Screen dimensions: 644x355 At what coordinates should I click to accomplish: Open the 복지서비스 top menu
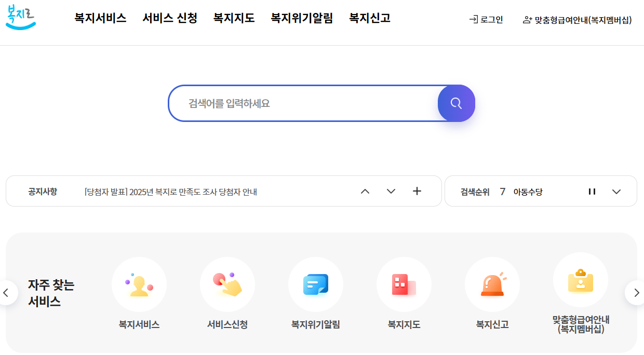pos(100,18)
